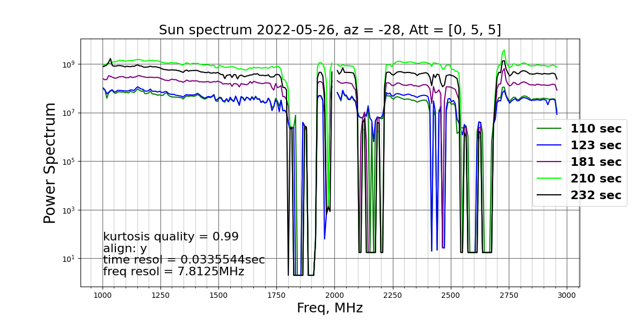Screen dimensions: 644x322
Task: Click the 3000 x-axis tick label
Action: pos(567,295)
